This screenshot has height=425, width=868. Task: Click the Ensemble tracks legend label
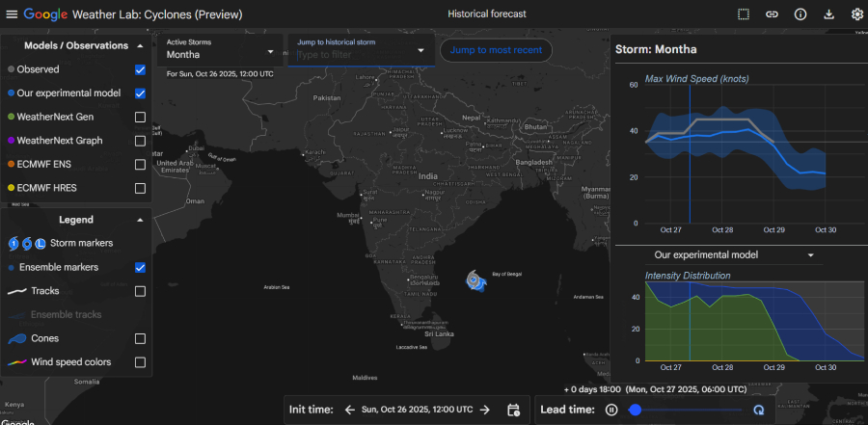pyautogui.click(x=66, y=315)
